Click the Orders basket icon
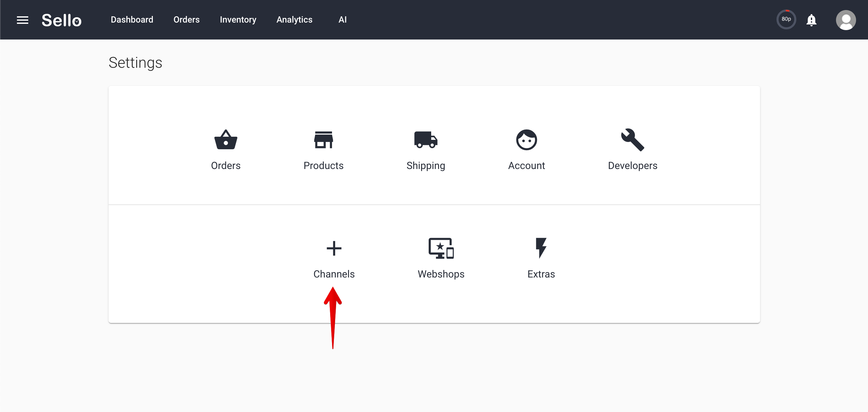This screenshot has width=868, height=412. pos(226,139)
